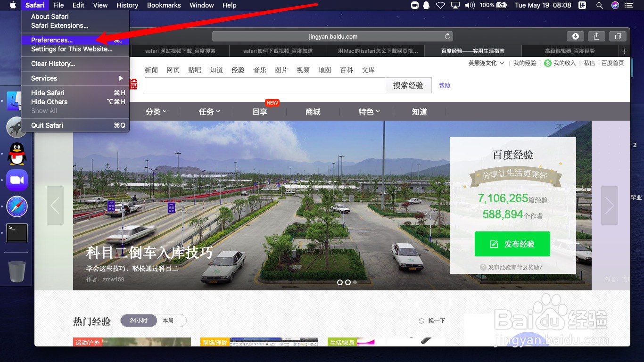The width and height of the screenshot is (644, 362).
Task: Open 我的经验 link
Action: tap(525, 63)
